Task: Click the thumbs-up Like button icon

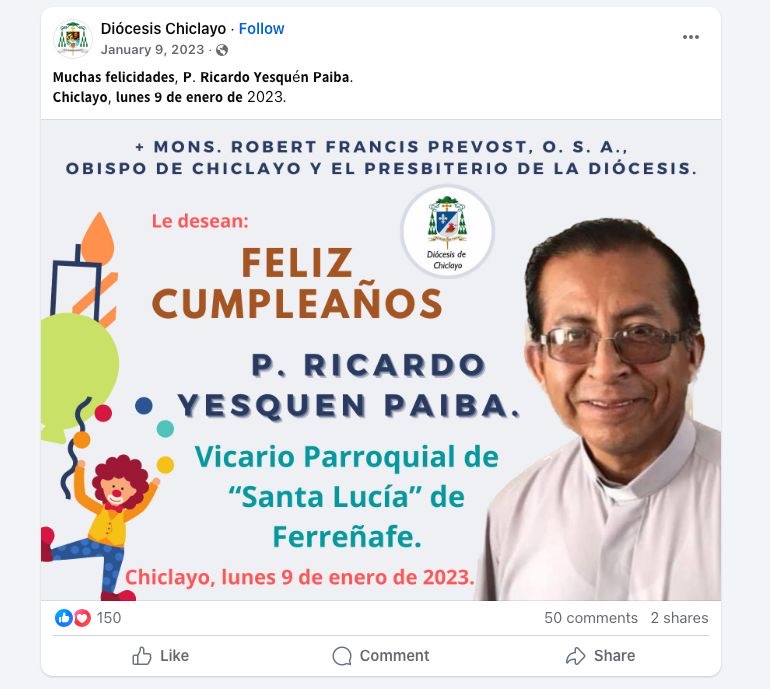Action: click(142, 656)
